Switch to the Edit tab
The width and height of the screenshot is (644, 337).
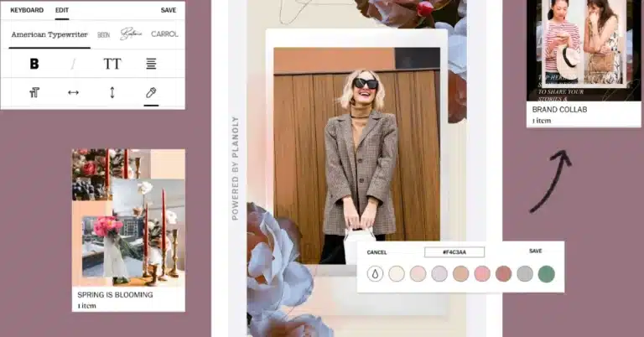(62, 10)
